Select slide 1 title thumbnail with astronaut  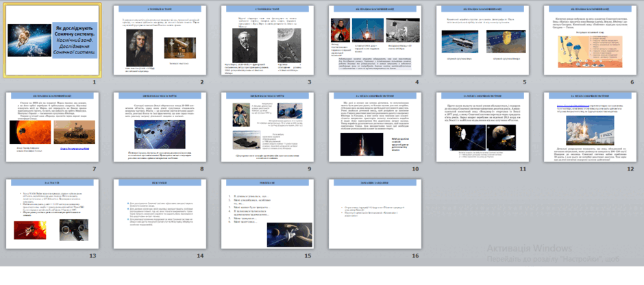click(x=52, y=40)
